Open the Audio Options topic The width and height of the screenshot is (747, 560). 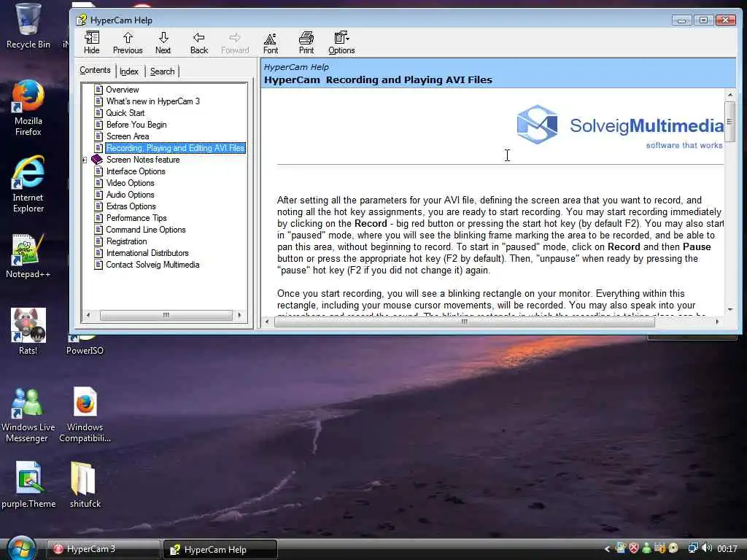pyautogui.click(x=130, y=194)
